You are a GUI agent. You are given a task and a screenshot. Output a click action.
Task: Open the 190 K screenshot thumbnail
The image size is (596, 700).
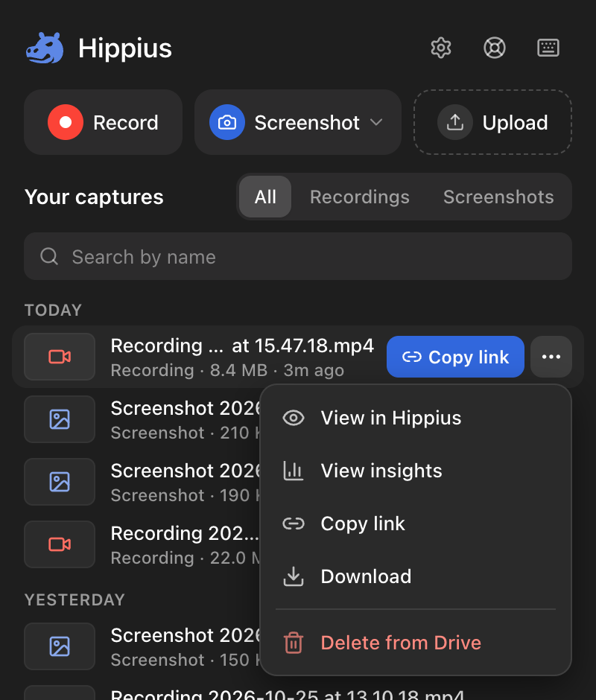(x=60, y=482)
